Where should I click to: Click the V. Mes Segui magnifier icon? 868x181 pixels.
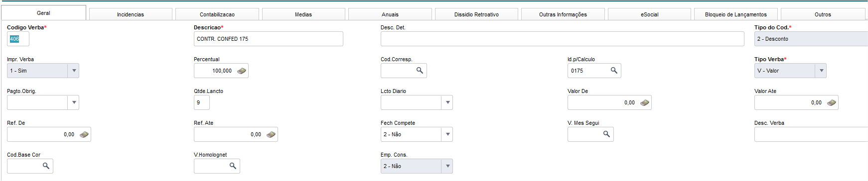pos(606,134)
